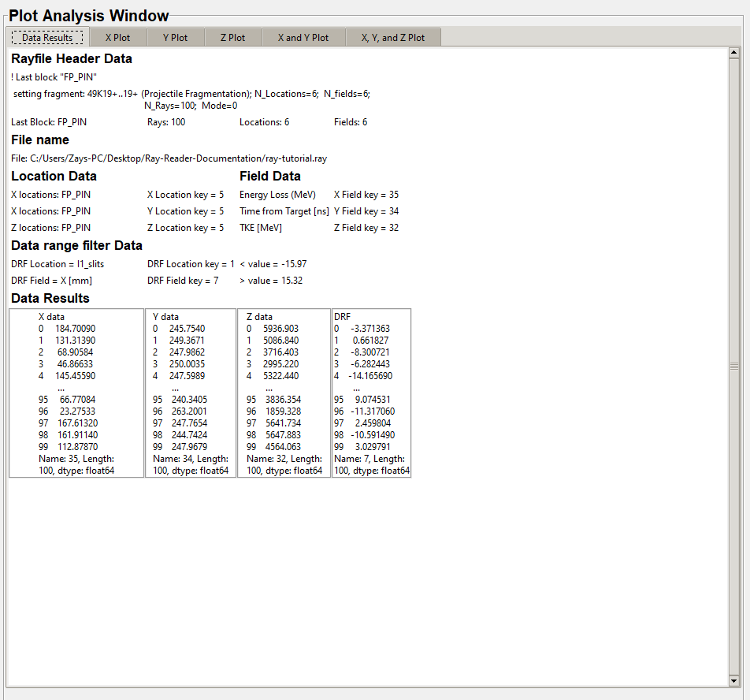The width and height of the screenshot is (750, 700).
Task: Click inside the X data results box
Action: (x=76, y=393)
